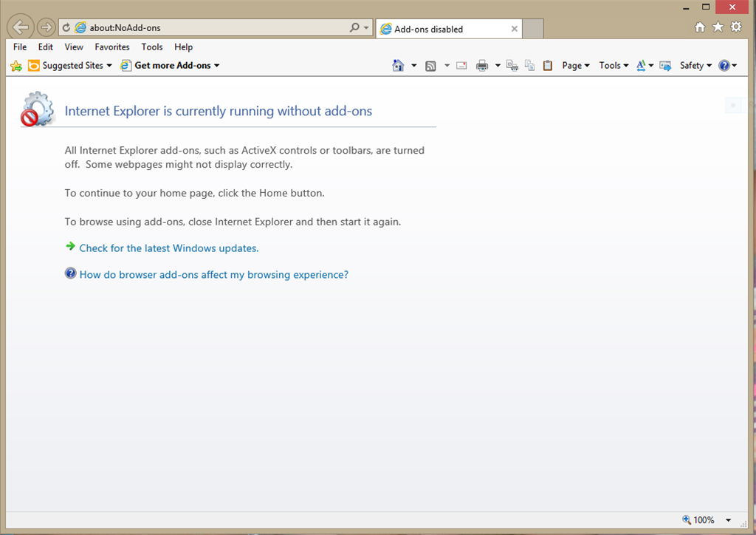Open the Safety dropdown menu
This screenshot has width=756, height=535.
pyautogui.click(x=695, y=66)
